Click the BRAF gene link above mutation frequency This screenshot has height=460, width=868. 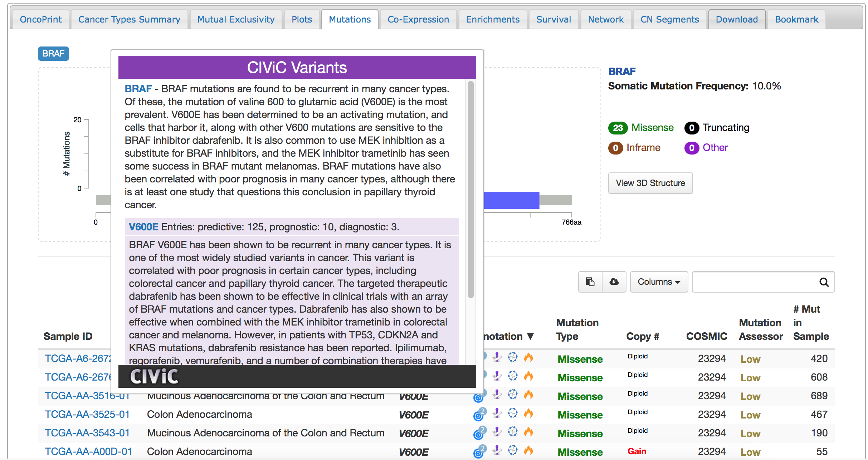[x=622, y=72]
